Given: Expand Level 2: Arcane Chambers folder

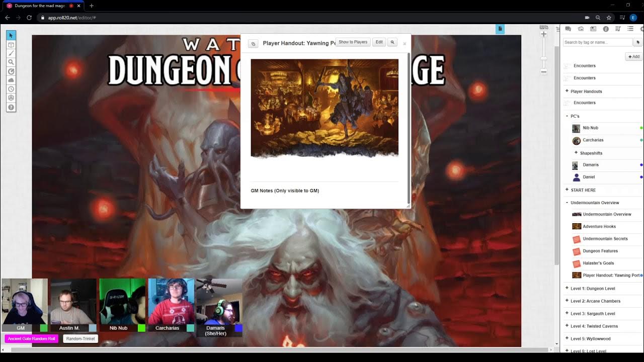Looking at the screenshot, I should [567, 301].
